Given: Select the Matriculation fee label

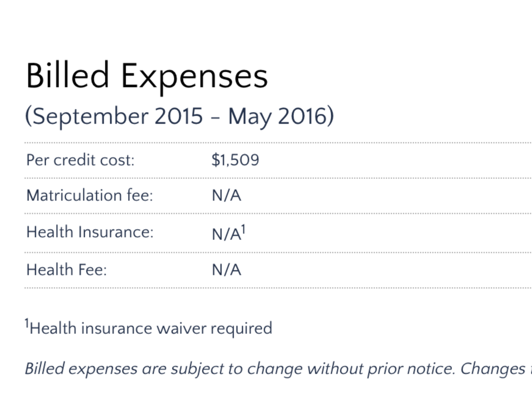Looking at the screenshot, I should pos(89,196).
